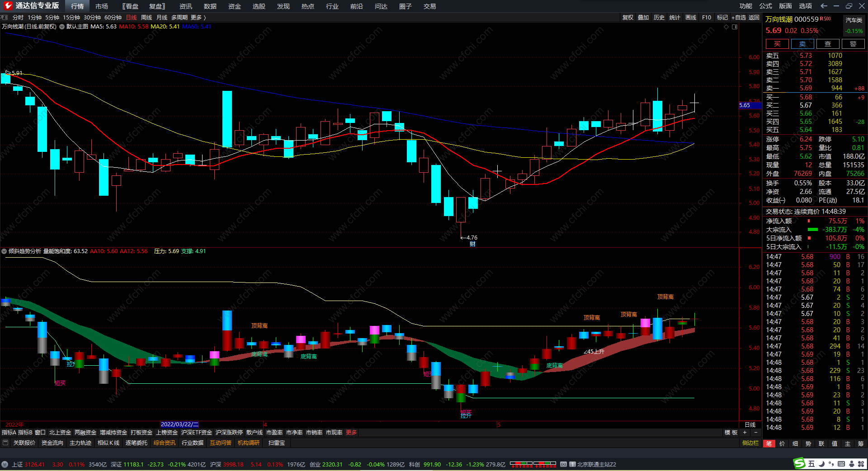Click the blue 卖 sell button
Image resolution: width=868 pixels, height=471 pixels.
pyautogui.click(x=802, y=44)
